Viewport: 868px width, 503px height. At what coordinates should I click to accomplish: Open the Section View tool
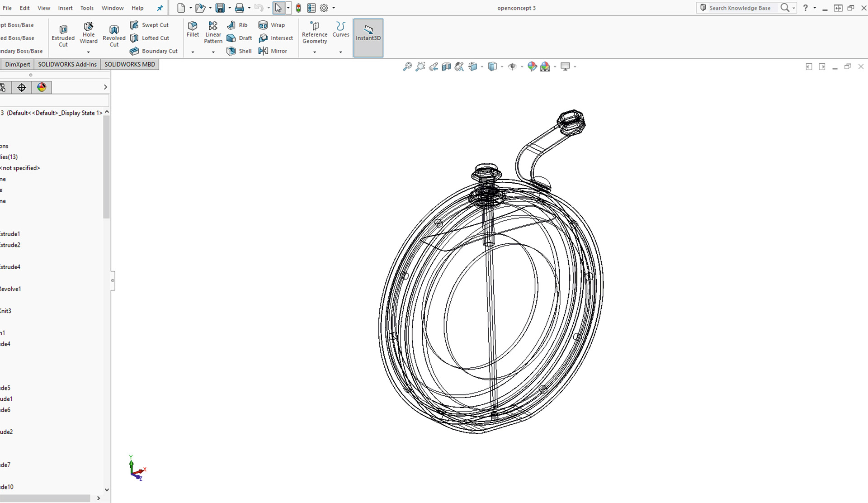tap(446, 66)
